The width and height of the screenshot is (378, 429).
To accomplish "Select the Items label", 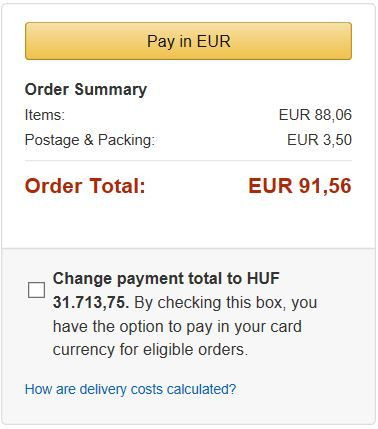I will (45, 115).
